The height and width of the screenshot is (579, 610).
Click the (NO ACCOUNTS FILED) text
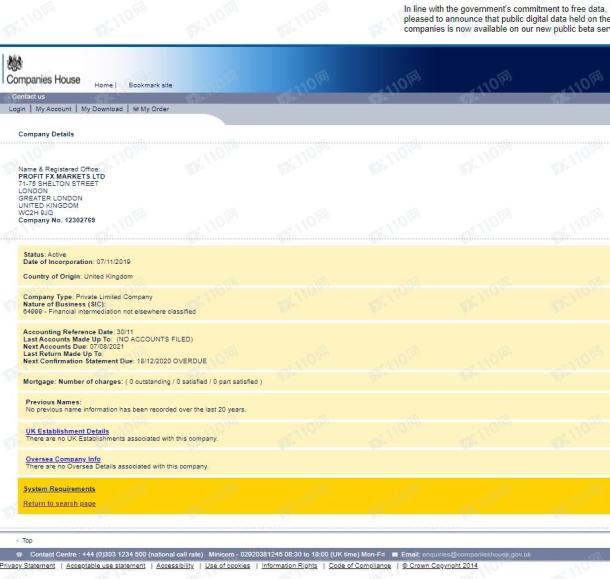(155, 339)
